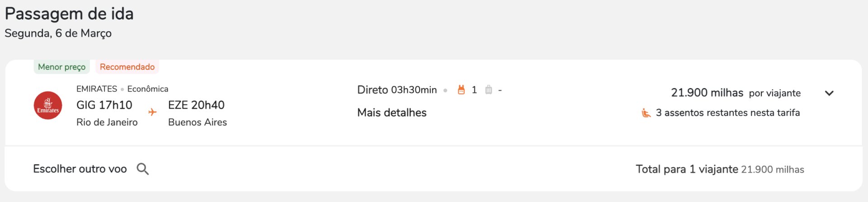Click the Total para 1 viajante summary

click(x=720, y=169)
